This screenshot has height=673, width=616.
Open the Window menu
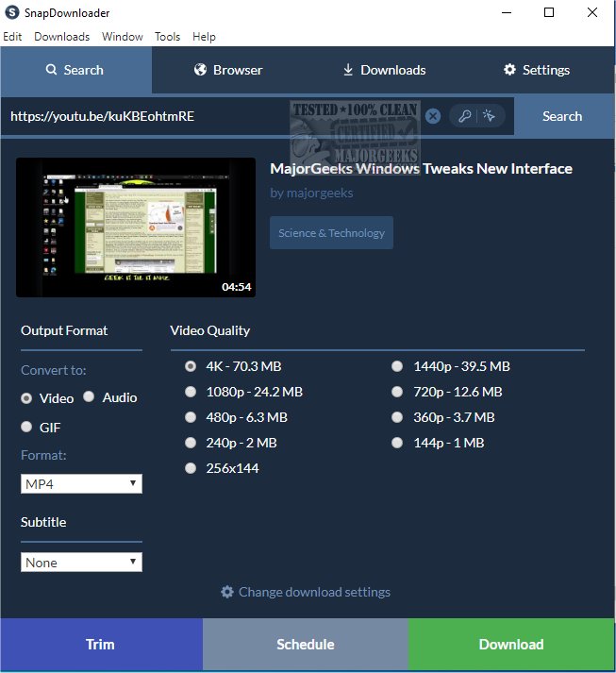pos(123,37)
